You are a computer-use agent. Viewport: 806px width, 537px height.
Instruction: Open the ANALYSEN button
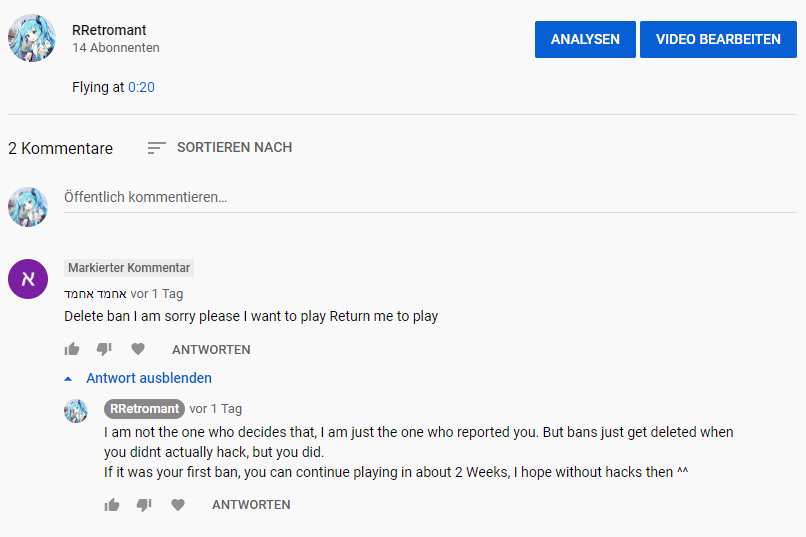click(x=585, y=40)
